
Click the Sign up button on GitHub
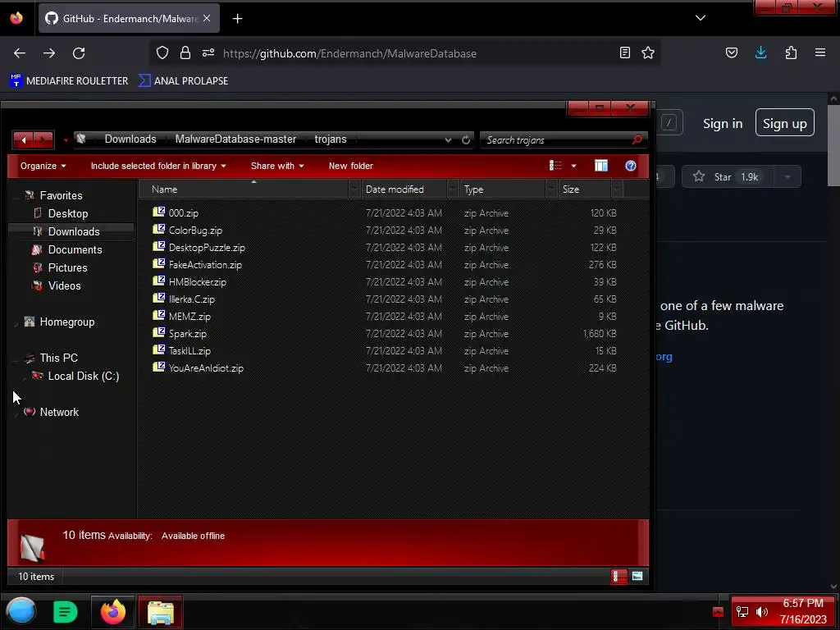(785, 123)
